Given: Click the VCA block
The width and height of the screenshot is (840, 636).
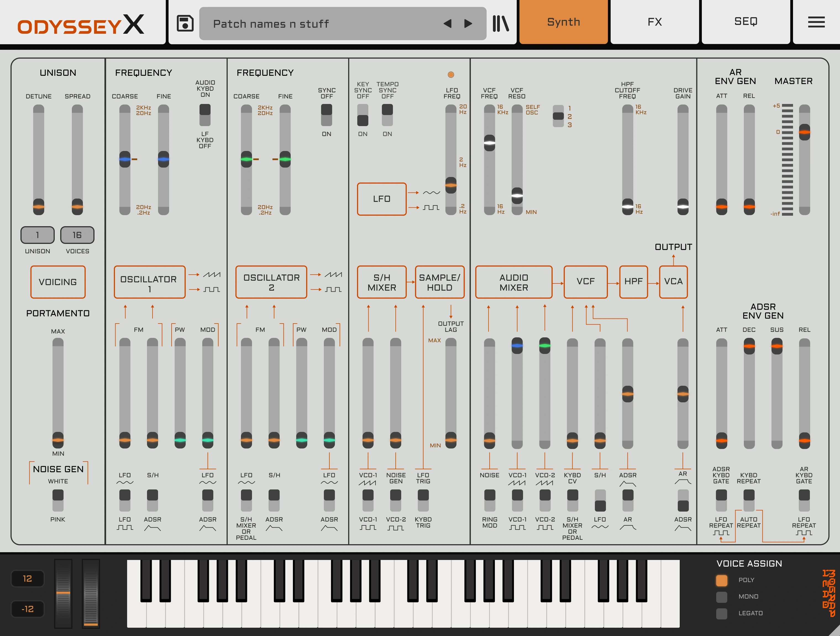Looking at the screenshot, I should coord(673,282).
